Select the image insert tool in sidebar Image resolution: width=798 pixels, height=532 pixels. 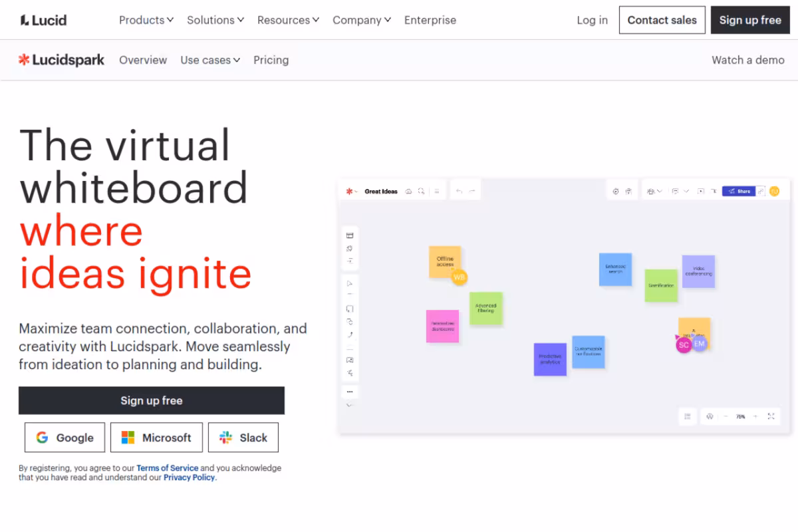click(x=350, y=360)
